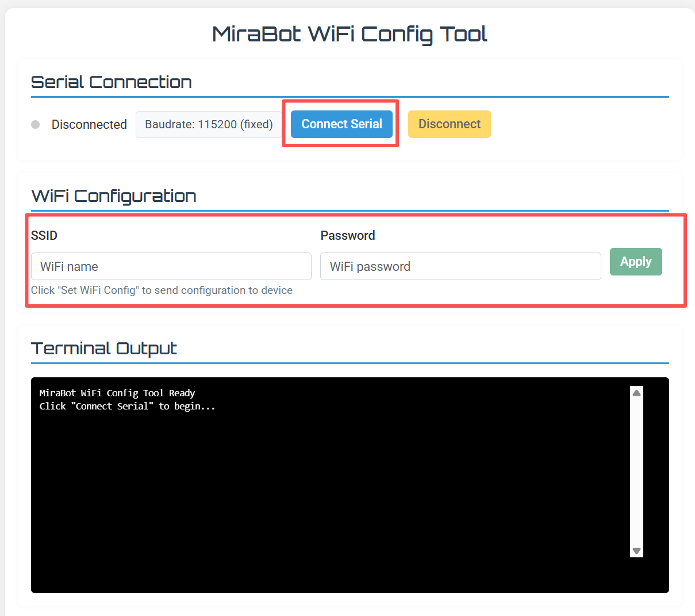Click the terminal scrollbar up arrow

tap(636, 393)
